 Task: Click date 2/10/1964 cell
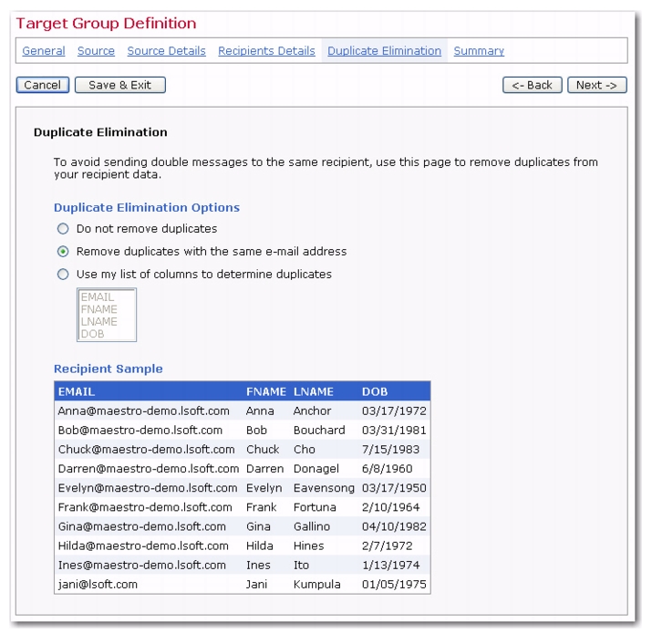(390, 507)
